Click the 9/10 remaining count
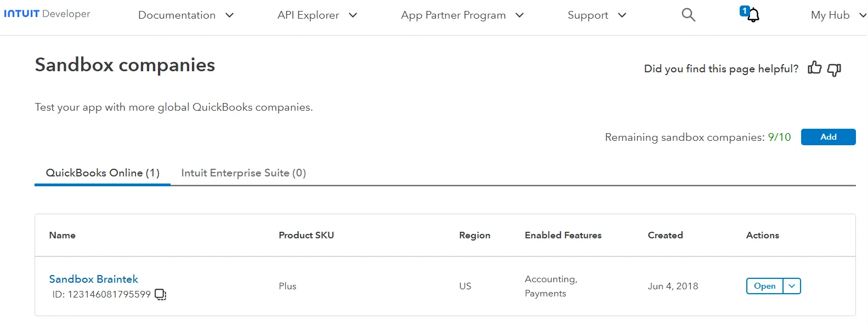 pyautogui.click(x=779, y=137)
